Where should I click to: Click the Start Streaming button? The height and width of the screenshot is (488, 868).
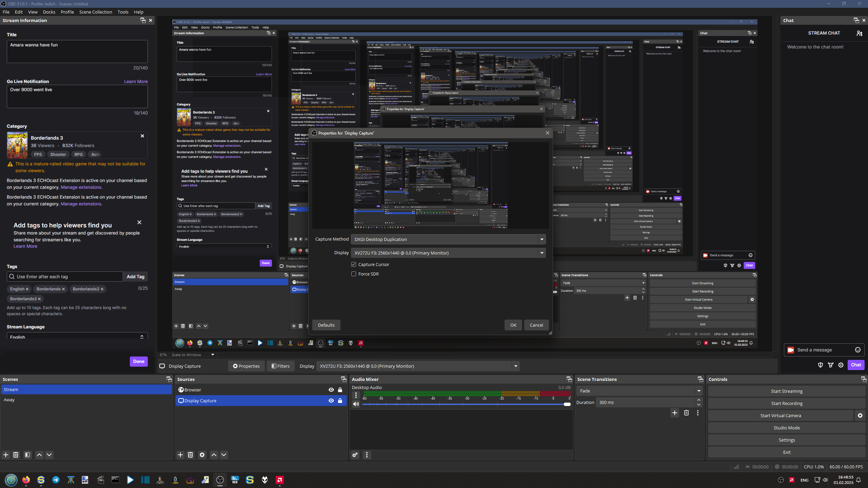[786, 391]
